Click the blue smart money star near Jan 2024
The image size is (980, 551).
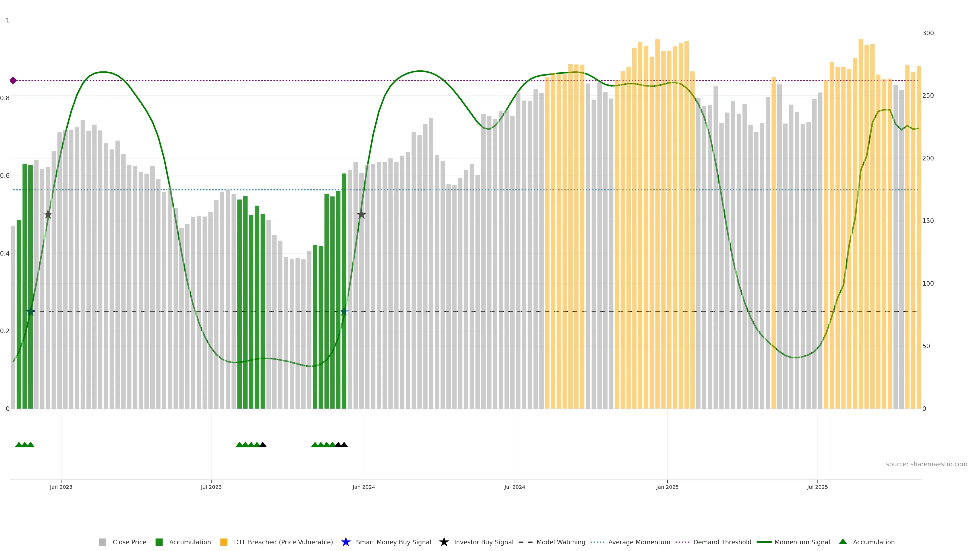[x=344, y=311]
